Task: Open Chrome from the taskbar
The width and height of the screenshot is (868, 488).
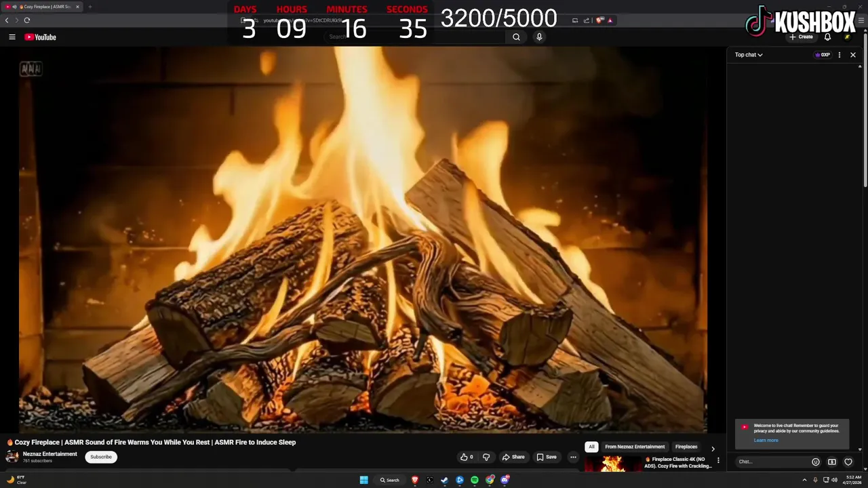Action: point(490,480)
